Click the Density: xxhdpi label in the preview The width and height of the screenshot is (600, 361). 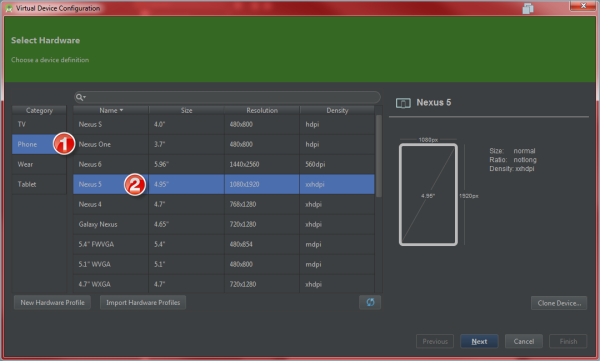tap(512, 169)
